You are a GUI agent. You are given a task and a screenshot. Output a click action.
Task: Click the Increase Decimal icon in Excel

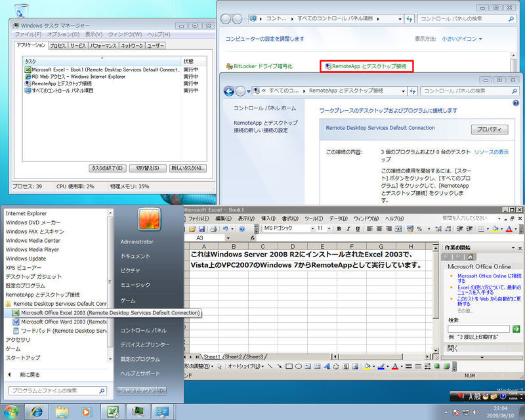point(438,229)
